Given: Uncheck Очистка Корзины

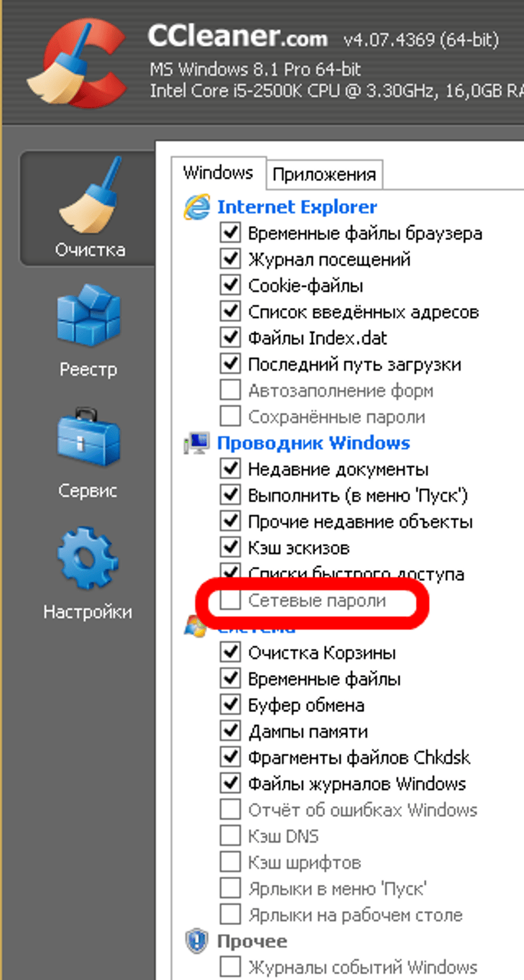Looking at the screenshot, I should coord(231,653).
